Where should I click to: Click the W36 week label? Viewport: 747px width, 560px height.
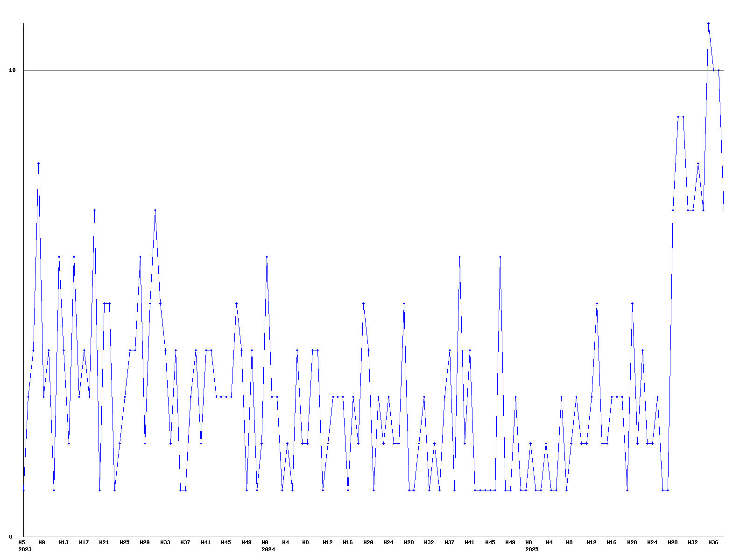tap(713, 543)
